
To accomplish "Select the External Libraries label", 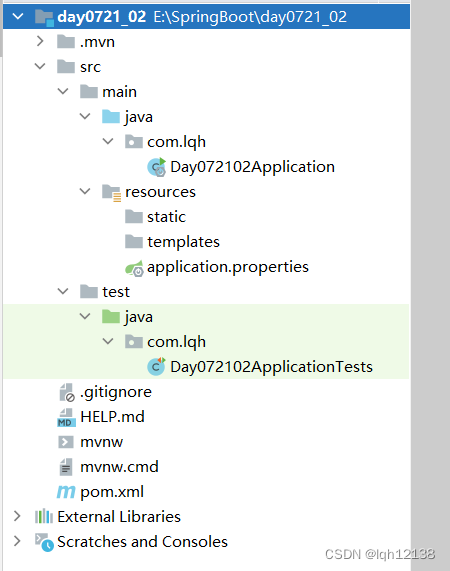I will click(x=119, y=517).
